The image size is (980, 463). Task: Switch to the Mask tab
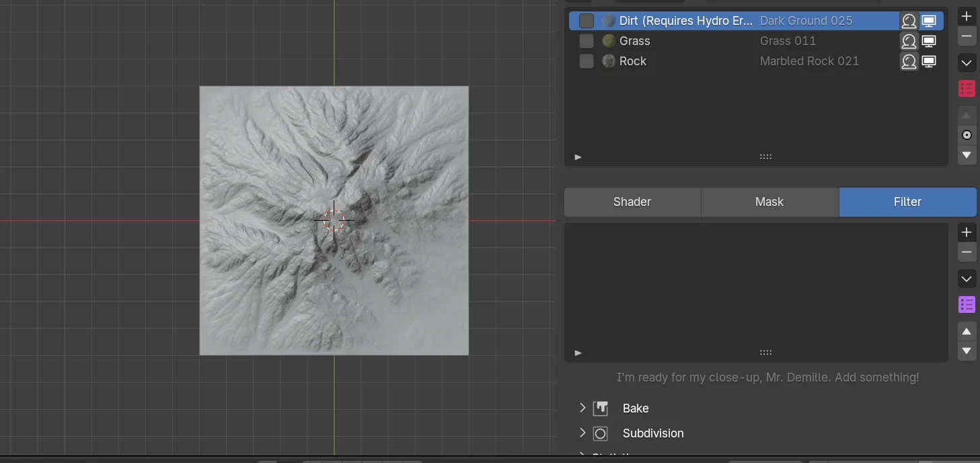tap(769, 202)
